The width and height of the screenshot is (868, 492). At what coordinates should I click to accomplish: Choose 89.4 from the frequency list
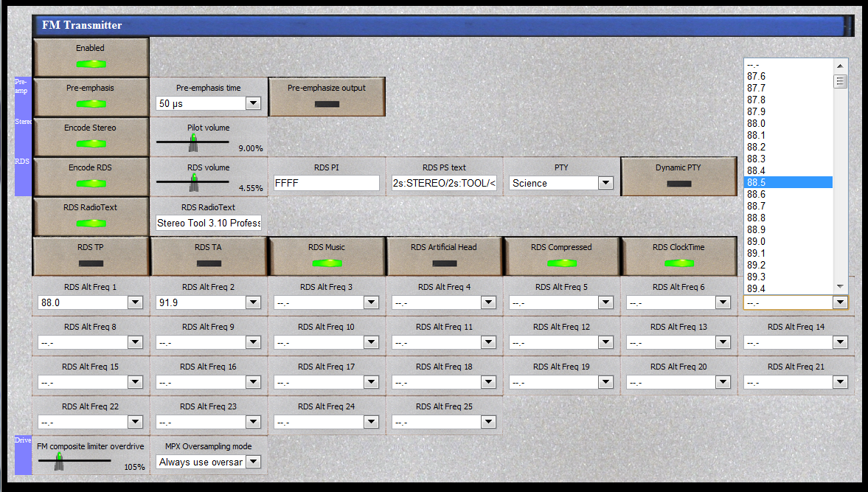788,289
